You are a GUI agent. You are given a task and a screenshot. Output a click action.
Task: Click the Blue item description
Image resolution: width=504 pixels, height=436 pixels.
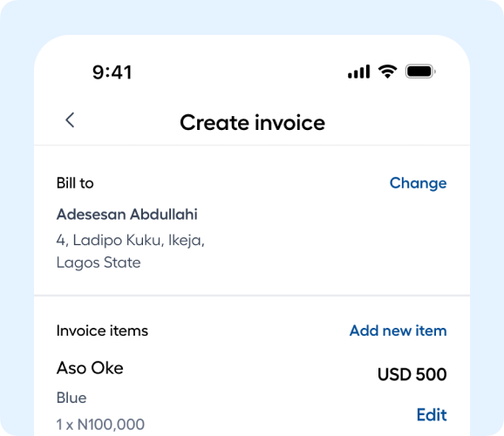(72, 398)
